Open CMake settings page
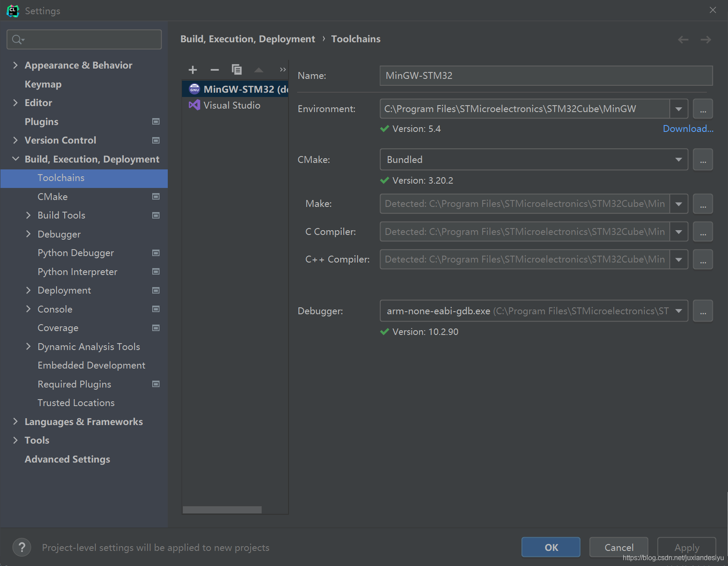The height and width of the screenshot is (566, 728). [x=53, y=197]
